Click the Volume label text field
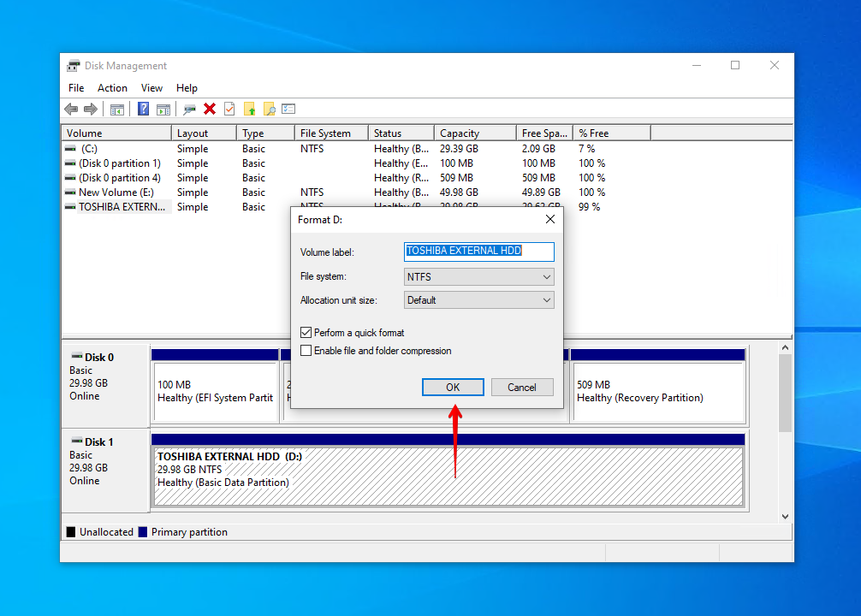The height and width of the screenshot is (616, 861). [x=478, y=252]
